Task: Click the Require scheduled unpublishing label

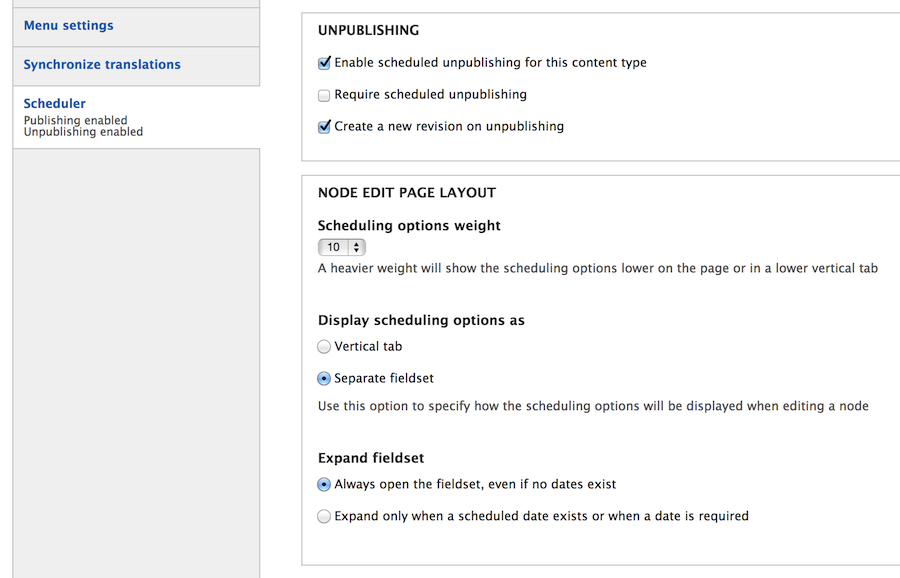Action: coord(430,94)
